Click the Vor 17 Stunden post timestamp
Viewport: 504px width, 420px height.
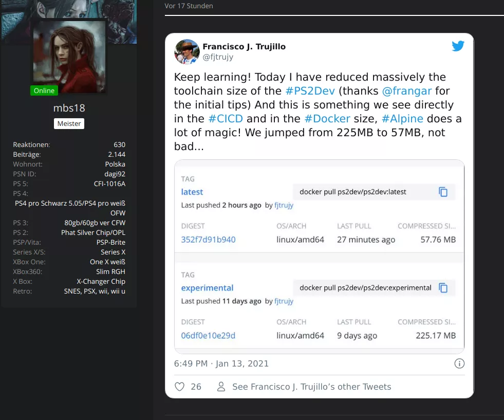(189, 6)
